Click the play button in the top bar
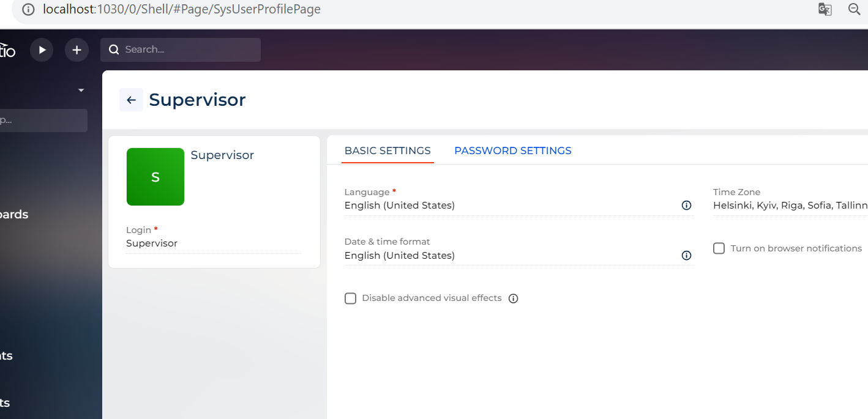The image size is (868, 419). pos(42,50)
